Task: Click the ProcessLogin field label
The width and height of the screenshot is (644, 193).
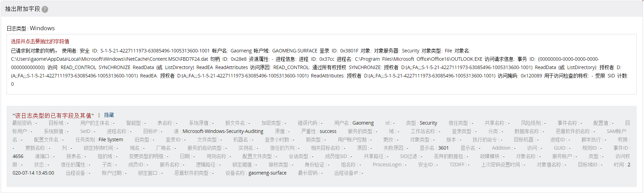Action: coord(387,165)
